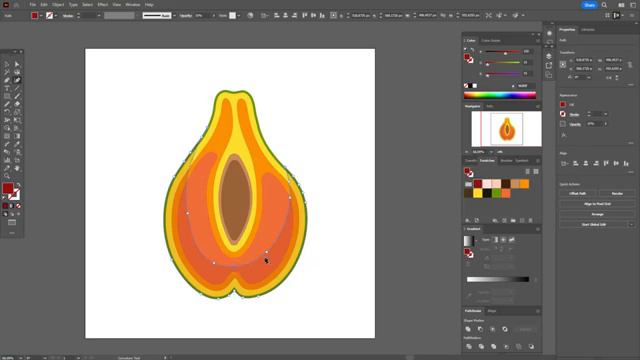Screen dimensions: 640x360
Task: Select the Zoom magnifier tool
Action: click(7, 176)
